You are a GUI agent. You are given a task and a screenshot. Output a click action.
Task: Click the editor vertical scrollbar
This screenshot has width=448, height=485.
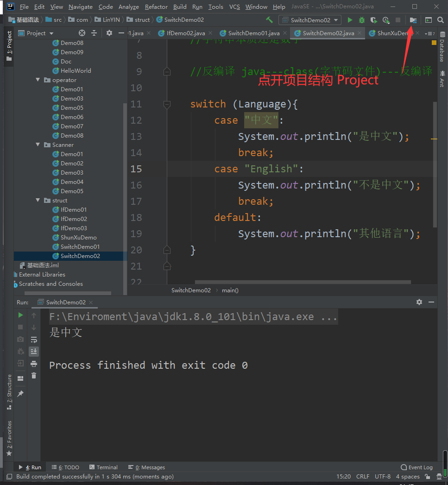pos(435,165)
